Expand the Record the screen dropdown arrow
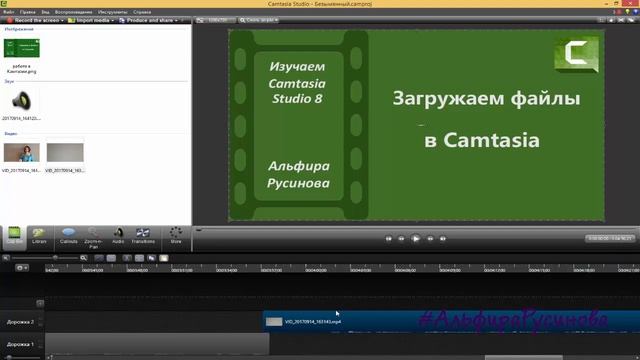The width and height of the screenshot is (640, 360). (62, 20)
